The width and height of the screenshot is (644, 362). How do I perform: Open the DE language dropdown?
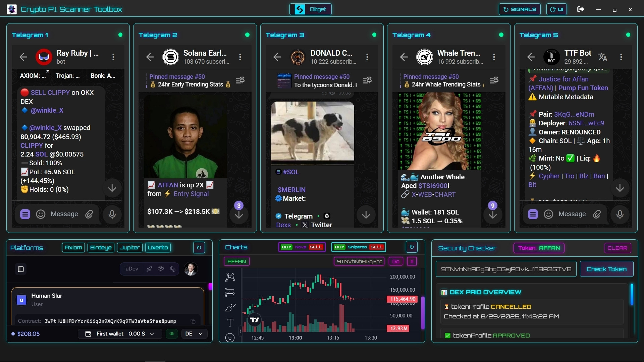(194, 334)
